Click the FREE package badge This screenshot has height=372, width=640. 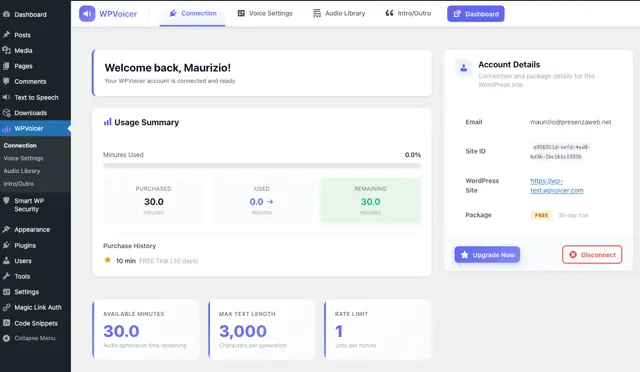541,215
